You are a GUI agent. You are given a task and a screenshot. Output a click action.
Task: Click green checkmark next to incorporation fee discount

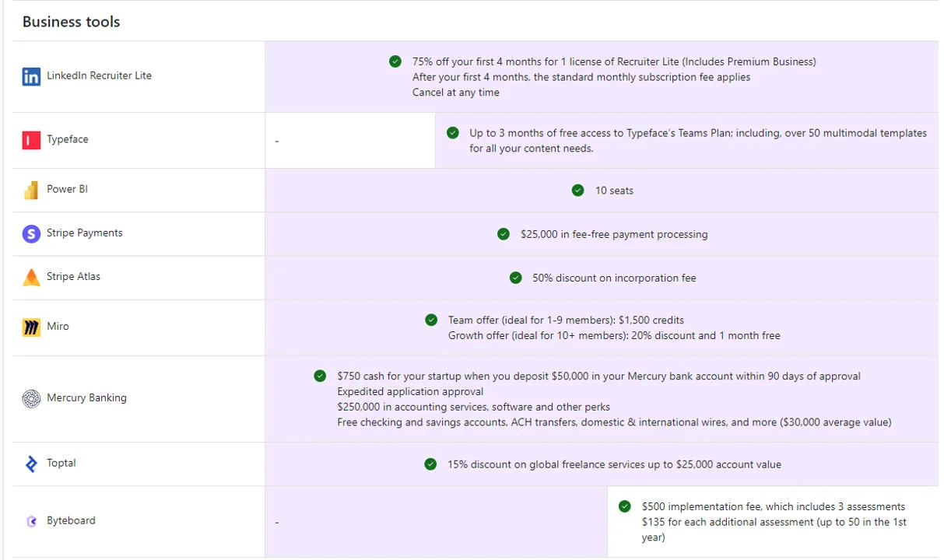[515, 277]
